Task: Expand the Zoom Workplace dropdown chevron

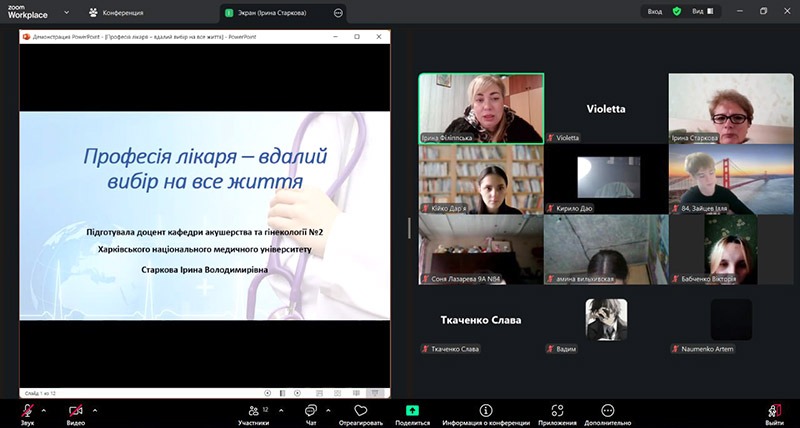Action: pyautogui.click(x=66, y=12)
